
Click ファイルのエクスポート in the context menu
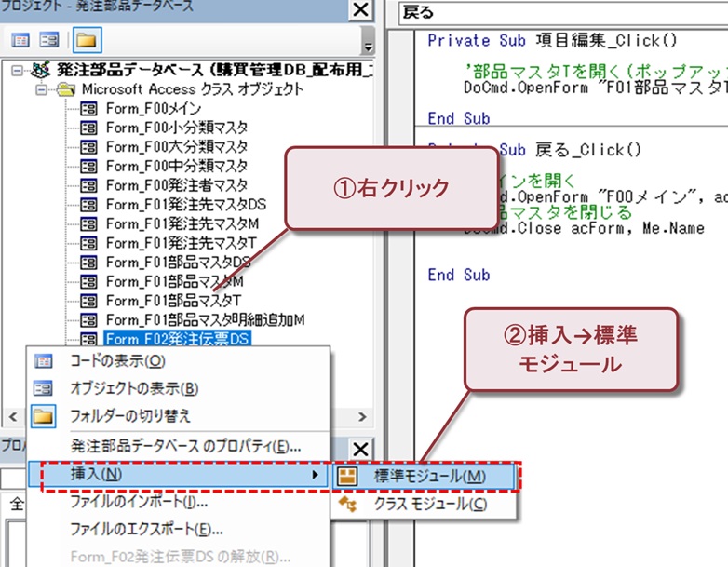coord(146,529)
